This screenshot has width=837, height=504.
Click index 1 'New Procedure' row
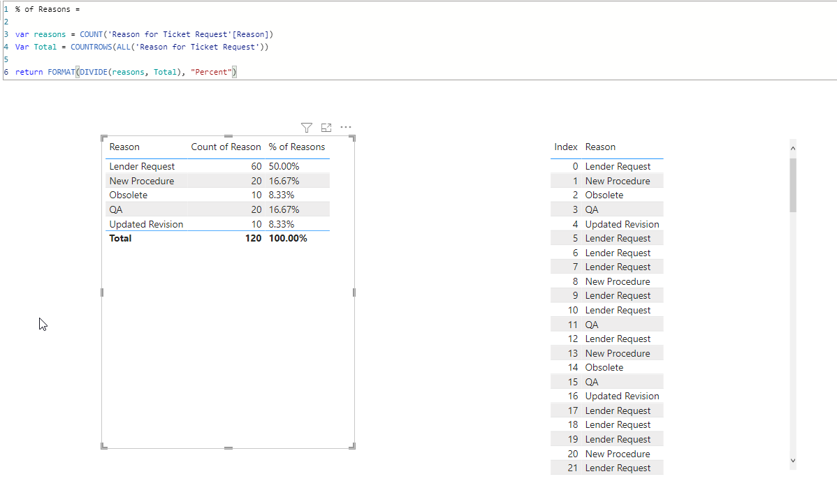click(607, 181)
